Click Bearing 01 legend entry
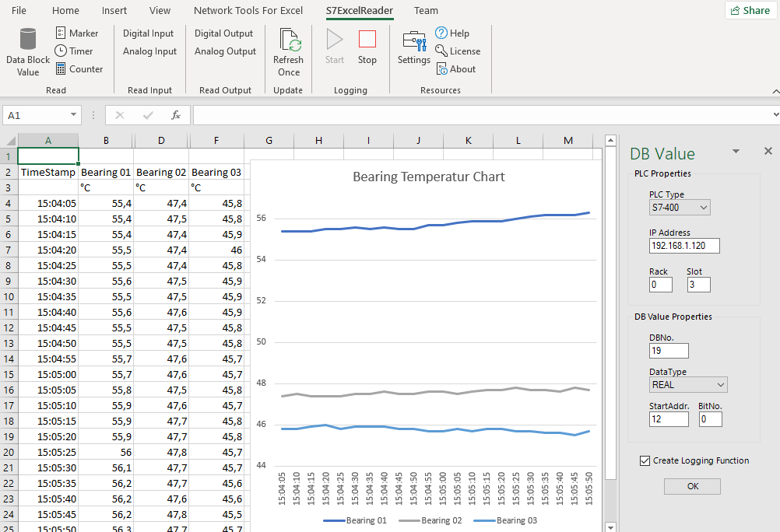 (x=355, y=520)
